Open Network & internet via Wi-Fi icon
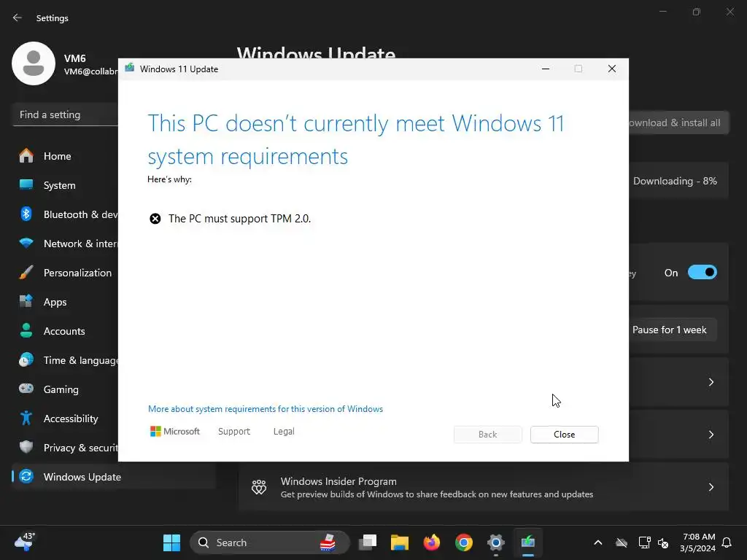This screenshot has height=560, width=747. [x=26, y=244]
